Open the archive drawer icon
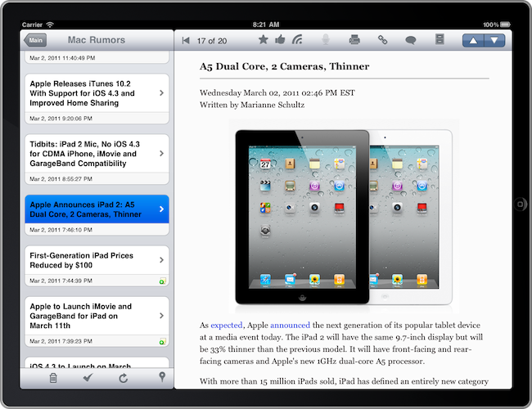 coord(440,39)
